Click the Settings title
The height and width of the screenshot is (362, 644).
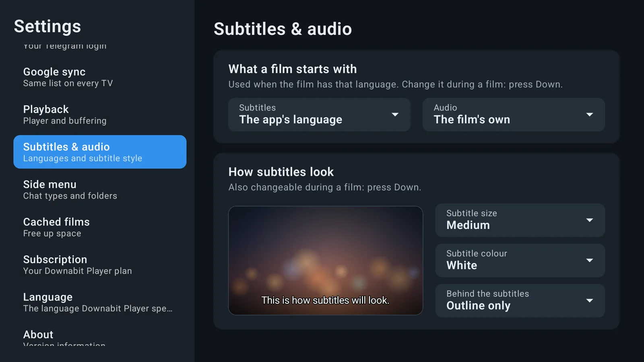(47, 27)
